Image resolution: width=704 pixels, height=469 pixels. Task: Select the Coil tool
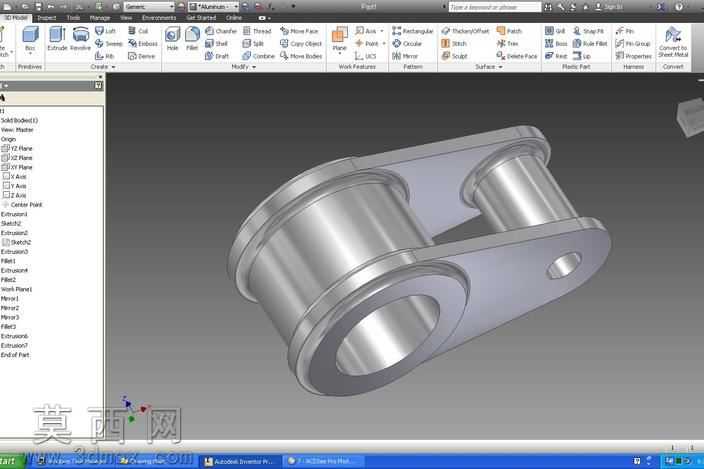click(x=138, y=31)
